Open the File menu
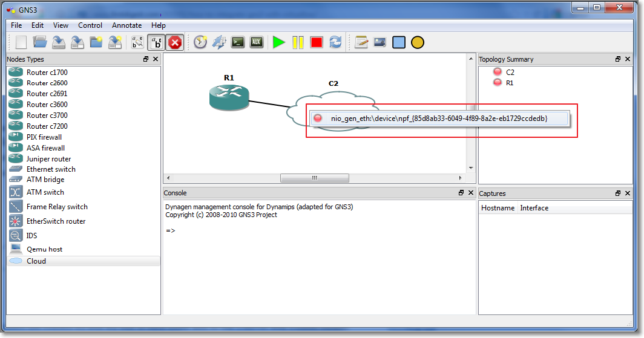This screenshot has height=338, width=644. coord(16,25)
